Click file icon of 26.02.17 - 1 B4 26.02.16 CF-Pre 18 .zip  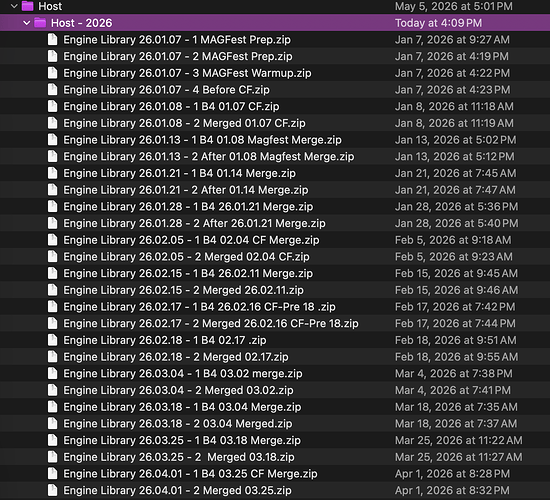pyautogui.click(x=53, y=306)
